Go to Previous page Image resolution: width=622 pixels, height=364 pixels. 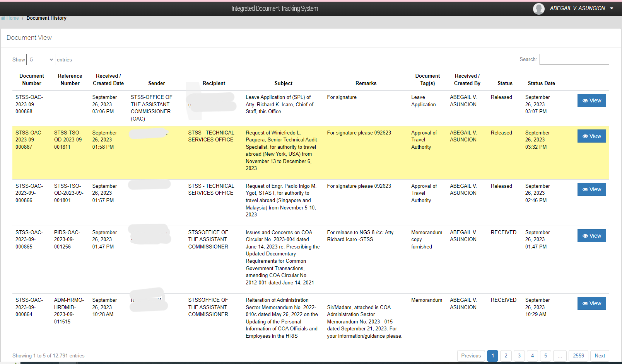pyautogui.click(x=471, y=356)
